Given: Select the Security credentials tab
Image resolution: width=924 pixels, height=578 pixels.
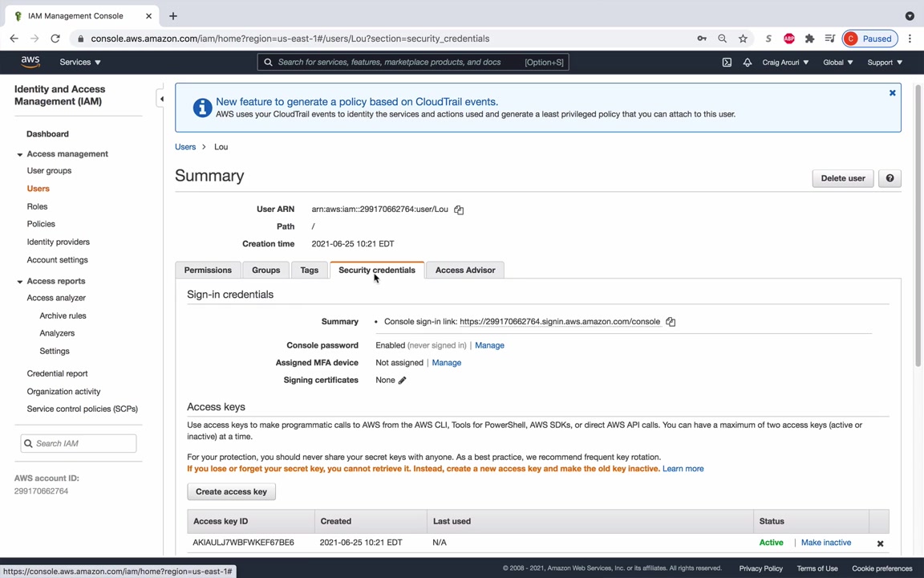Looking at the screenshot, I should (376, 270).
